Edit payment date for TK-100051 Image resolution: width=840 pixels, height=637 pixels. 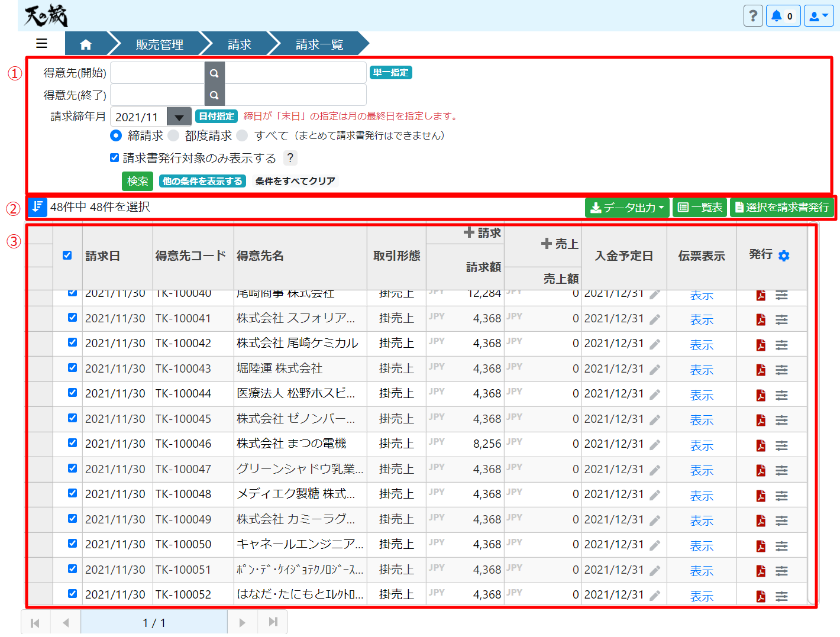pyautogui.click(x=655, y=571)
